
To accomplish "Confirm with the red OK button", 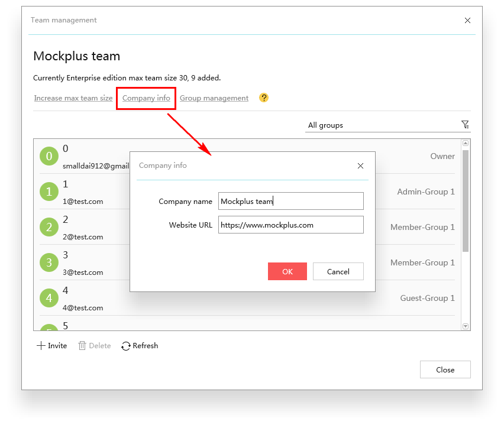I will (x=287, y=271).
